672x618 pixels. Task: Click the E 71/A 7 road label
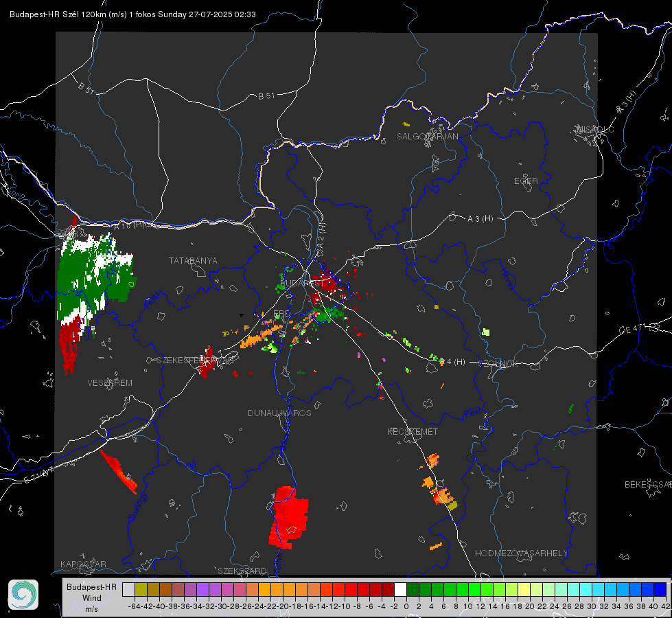tap(38, 475)
